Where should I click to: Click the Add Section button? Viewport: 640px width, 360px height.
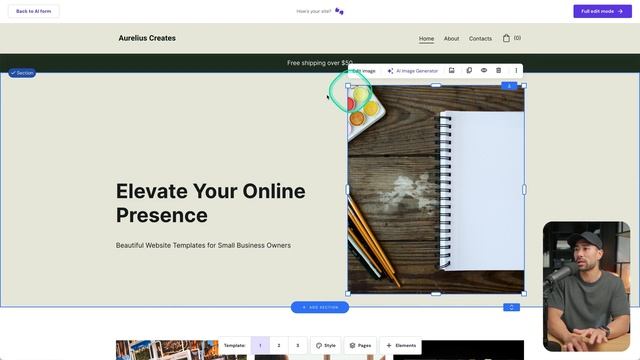320,307
